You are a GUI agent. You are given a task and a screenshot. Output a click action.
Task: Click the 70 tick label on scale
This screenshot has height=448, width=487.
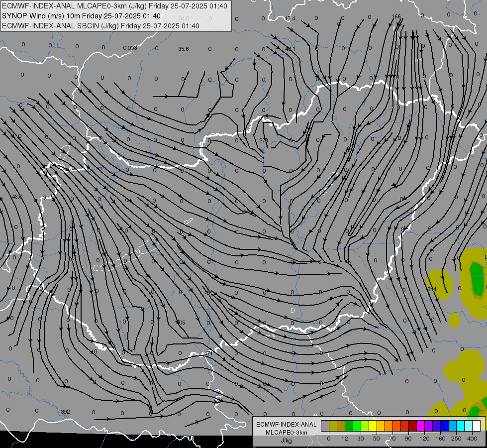coord(392,439)
